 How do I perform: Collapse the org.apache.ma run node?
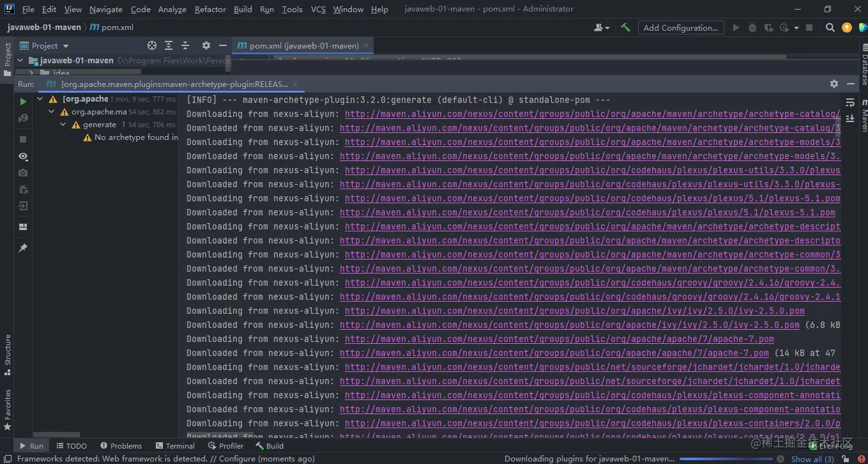(52, 112)
